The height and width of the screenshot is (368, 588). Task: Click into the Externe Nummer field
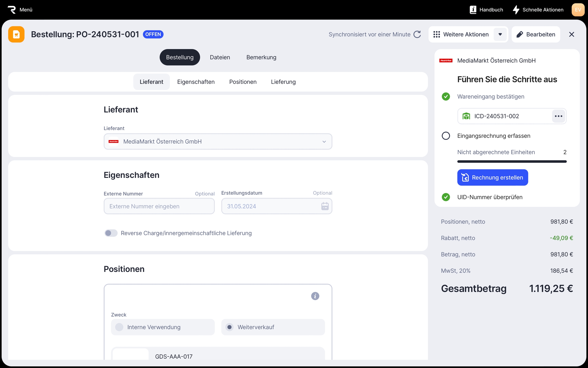point(159,206)
